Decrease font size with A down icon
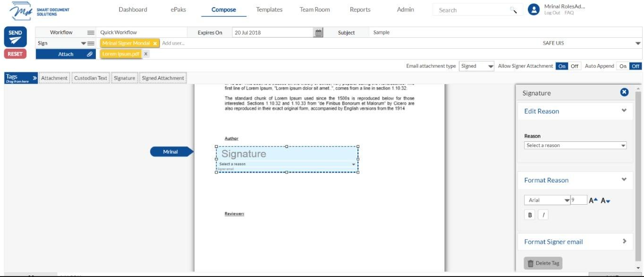 tap(606, 200)
